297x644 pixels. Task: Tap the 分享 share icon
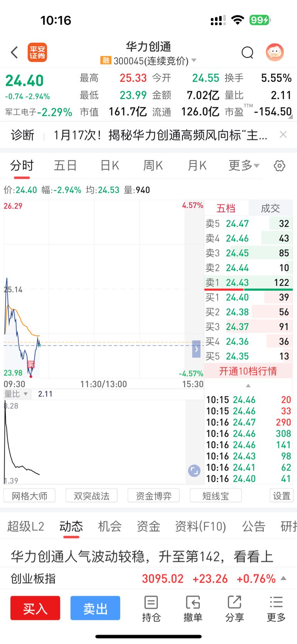click(x=235, y=609)
